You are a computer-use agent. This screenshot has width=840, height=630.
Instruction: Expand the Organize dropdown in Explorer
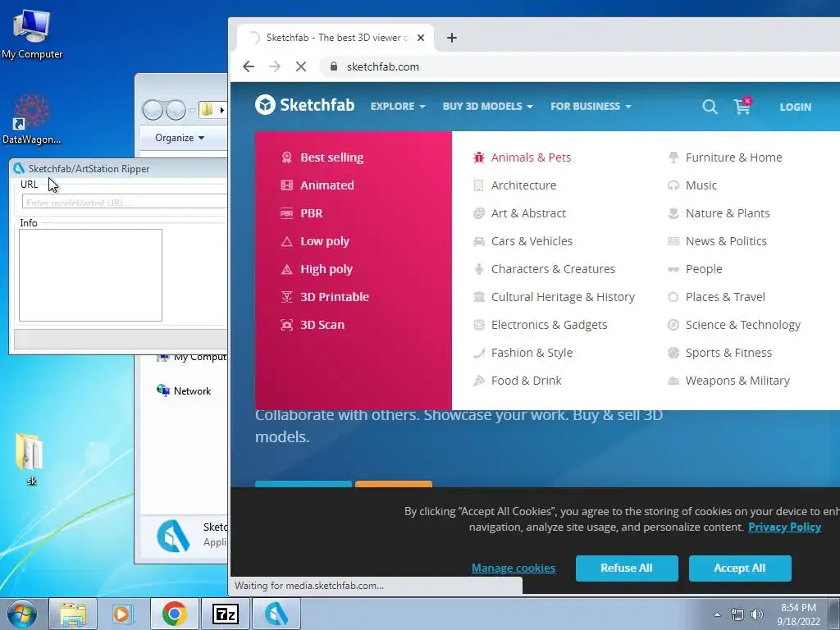[180, 138]
